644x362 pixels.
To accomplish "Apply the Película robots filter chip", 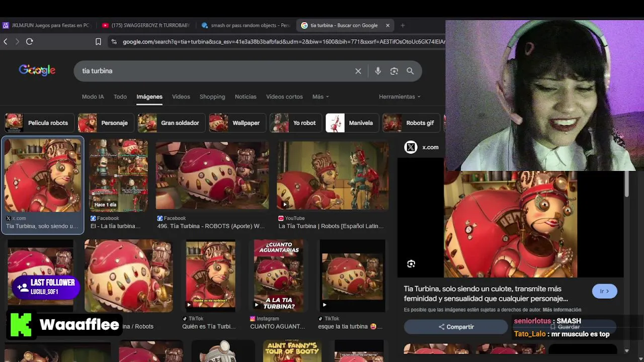I will [39, 123].
